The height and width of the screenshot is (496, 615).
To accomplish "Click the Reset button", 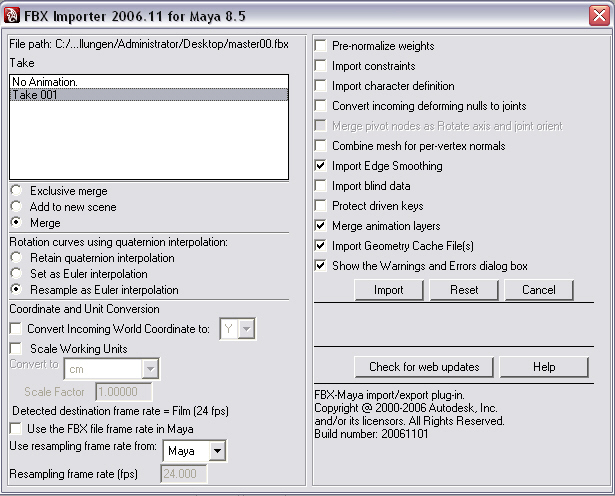I will pyautogui.click(x=463, y=290).
